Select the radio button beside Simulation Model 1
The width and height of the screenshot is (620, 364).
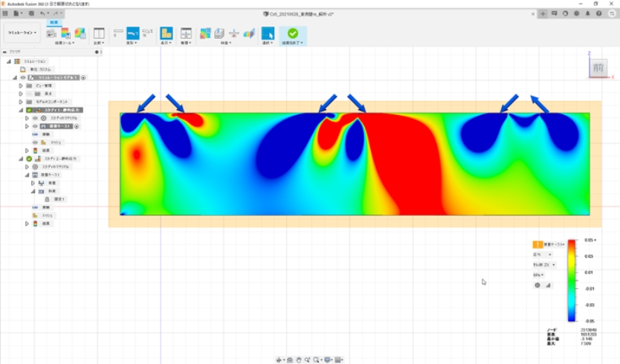click(x=84, y=77)
